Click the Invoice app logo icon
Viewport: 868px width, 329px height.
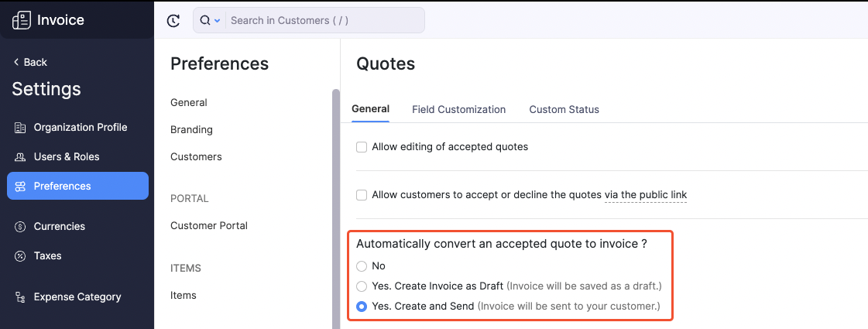click(x=22, y=20)
